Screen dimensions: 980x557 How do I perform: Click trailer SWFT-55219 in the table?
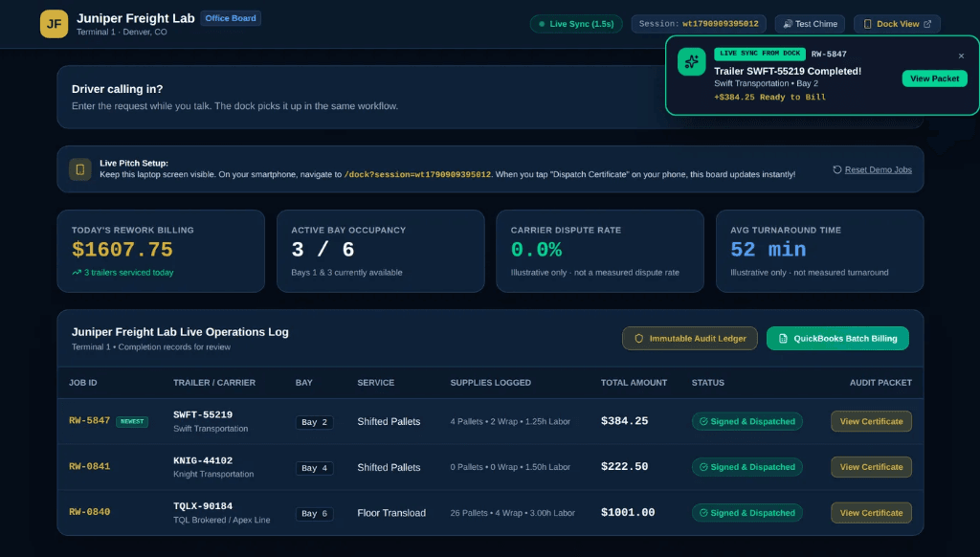click(203, 414)
